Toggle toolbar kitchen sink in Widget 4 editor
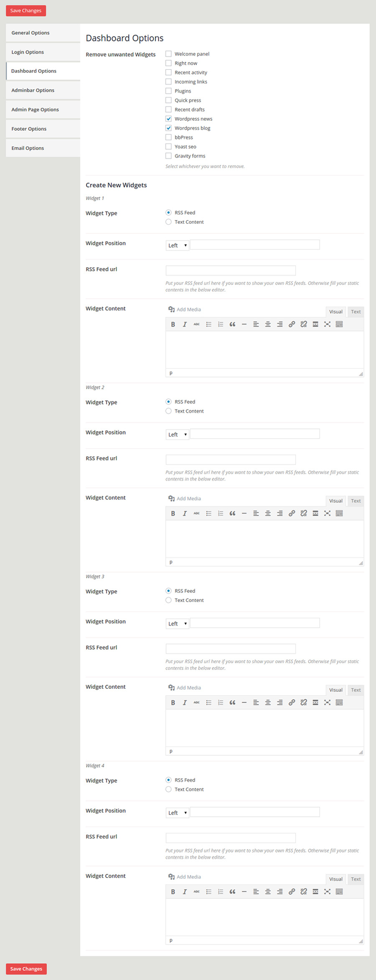 coord(339,891)
